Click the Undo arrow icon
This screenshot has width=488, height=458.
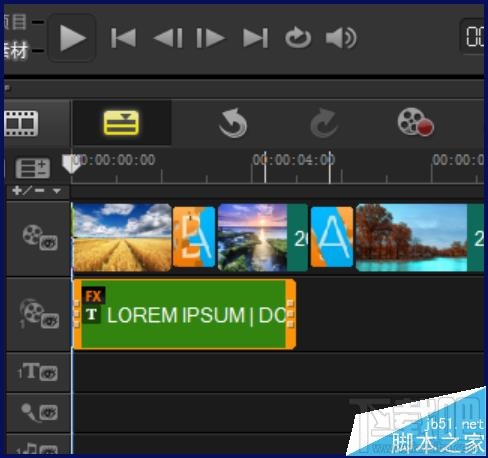[x=233, y=123]
